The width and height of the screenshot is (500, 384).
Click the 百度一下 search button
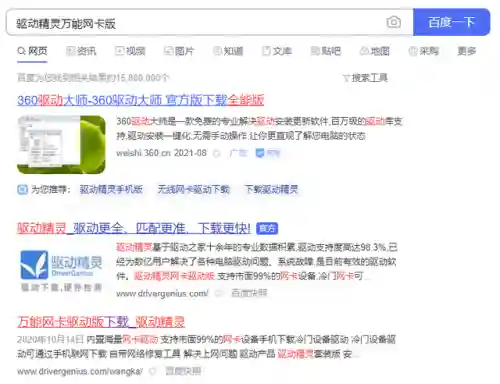451,22
